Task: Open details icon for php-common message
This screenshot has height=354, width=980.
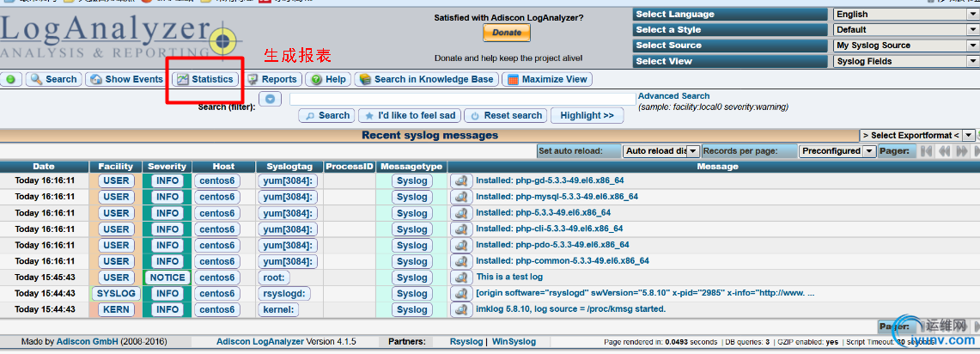Action: pos(461,261)
